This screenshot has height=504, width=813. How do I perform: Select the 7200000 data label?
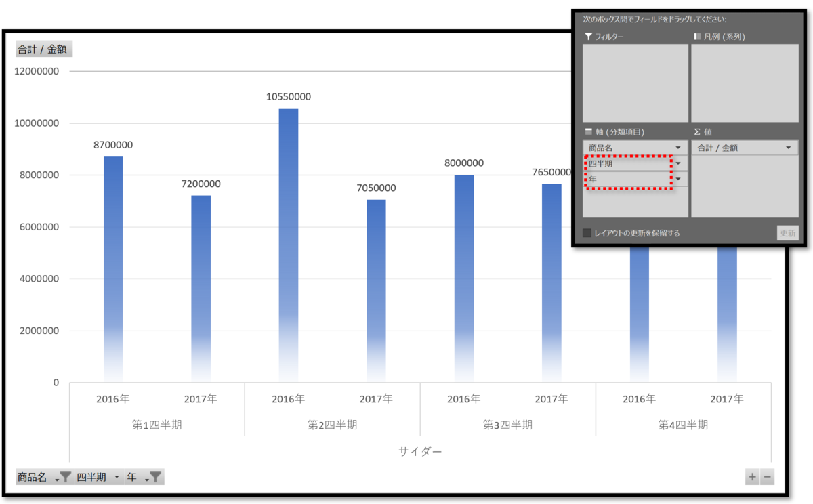tap(201, 184)
